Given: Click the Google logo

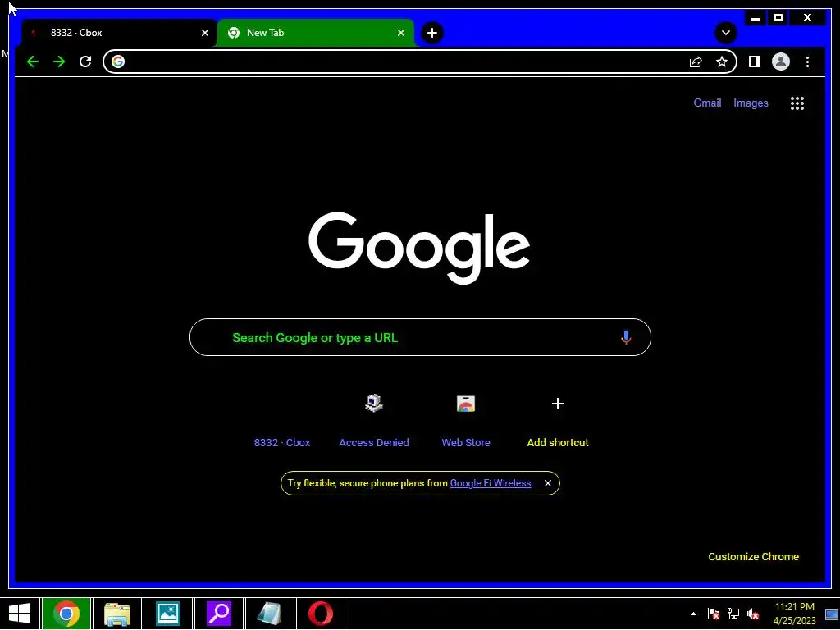Looking at the screenshot, I should coord(419,248).
